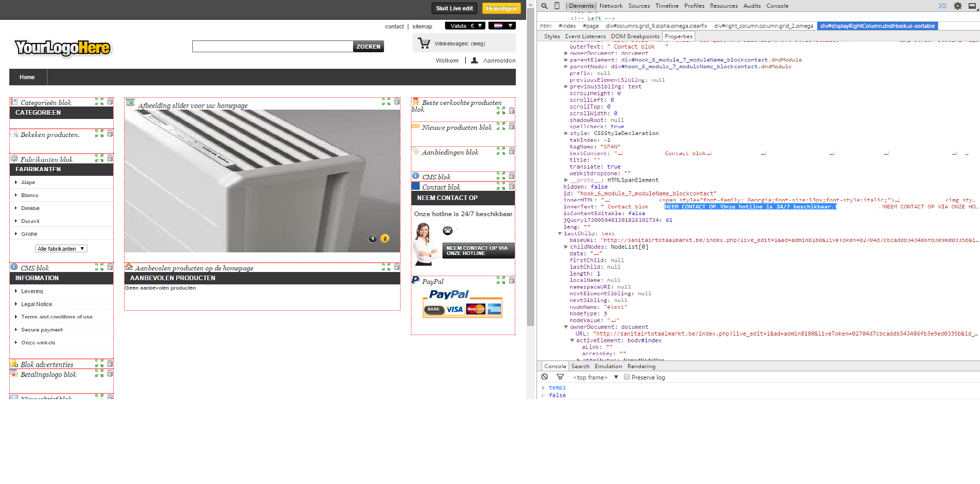This screenshot has height=484, width=980.
Task: Switch to the Network tab
Action: coord(611,6)
